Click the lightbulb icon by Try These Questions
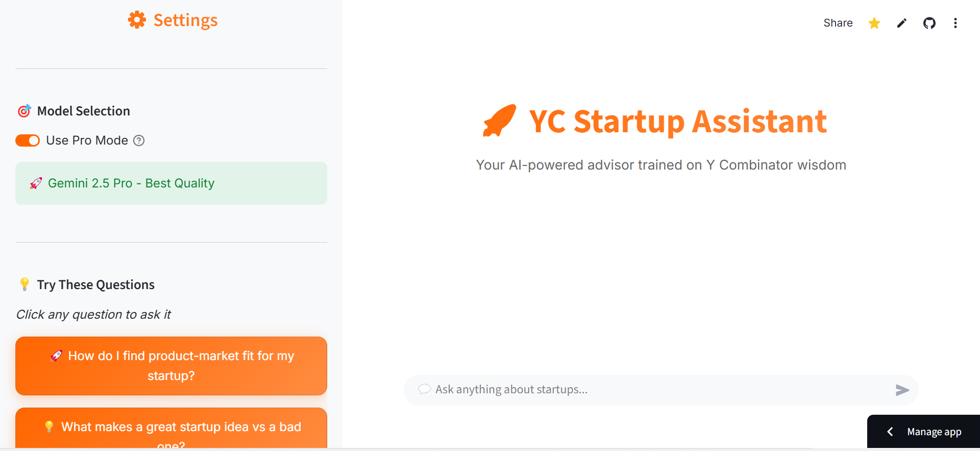Viewport: 980px width, 451px height. pyautogui.click(x=24, y=284)
